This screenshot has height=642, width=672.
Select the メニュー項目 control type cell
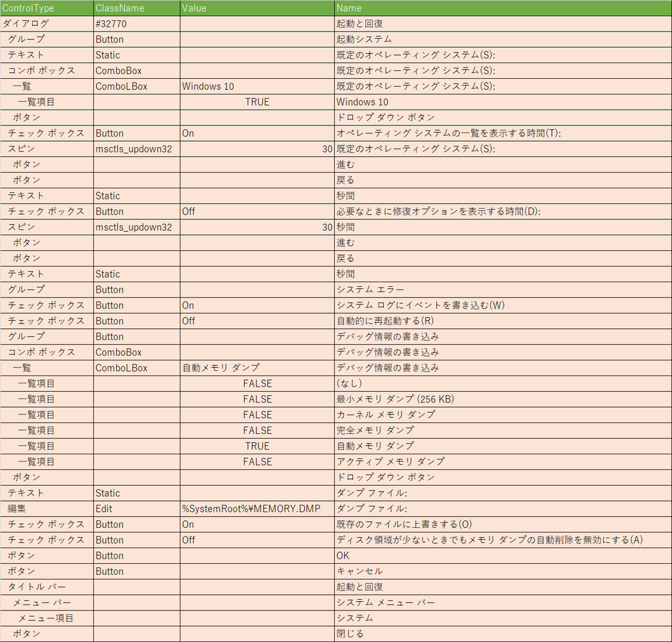[47, 618]
